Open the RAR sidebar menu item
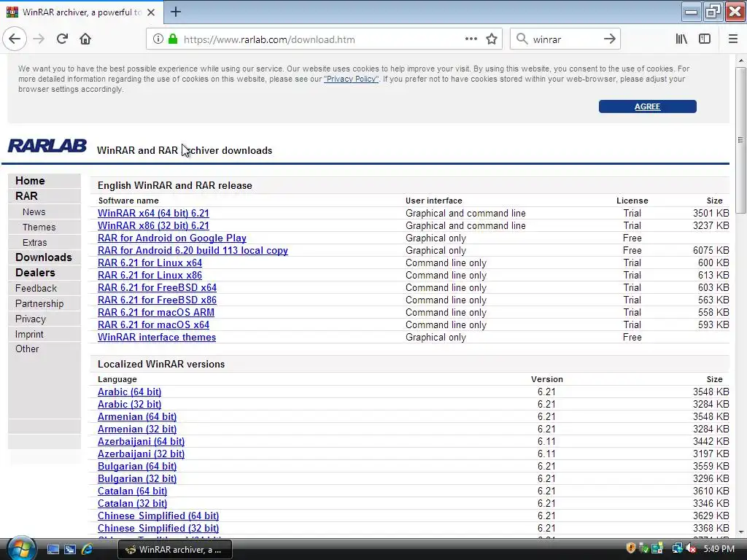Viewport: 747px width, 560px height. pos(26,196)
